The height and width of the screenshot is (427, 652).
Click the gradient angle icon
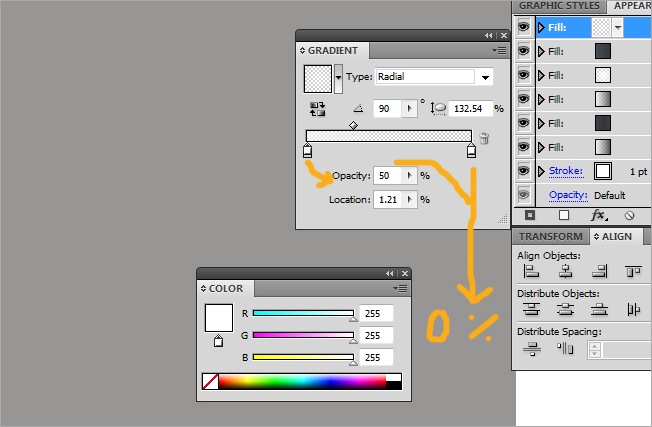click(358, 109)
